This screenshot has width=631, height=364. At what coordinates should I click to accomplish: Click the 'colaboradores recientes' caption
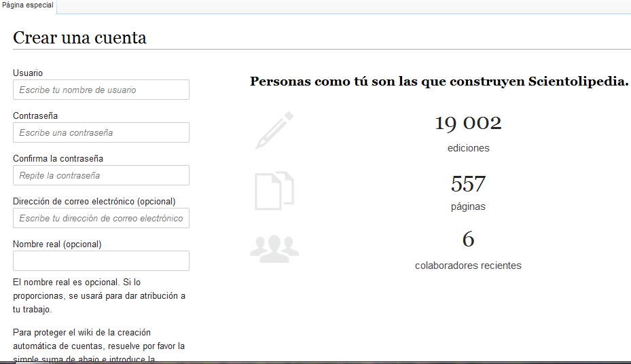tap(468, 266)
